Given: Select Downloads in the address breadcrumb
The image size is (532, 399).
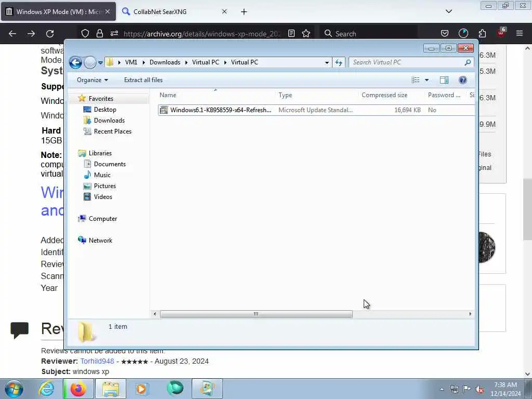Looking at the screenshot, I should pyautogui.click(x=165, y=62).
